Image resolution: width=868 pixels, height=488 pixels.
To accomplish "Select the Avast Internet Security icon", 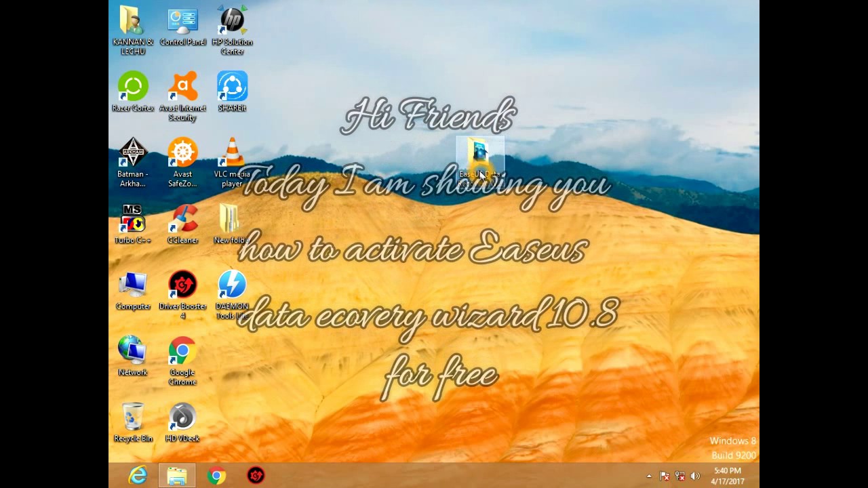I will click(182, 96).
